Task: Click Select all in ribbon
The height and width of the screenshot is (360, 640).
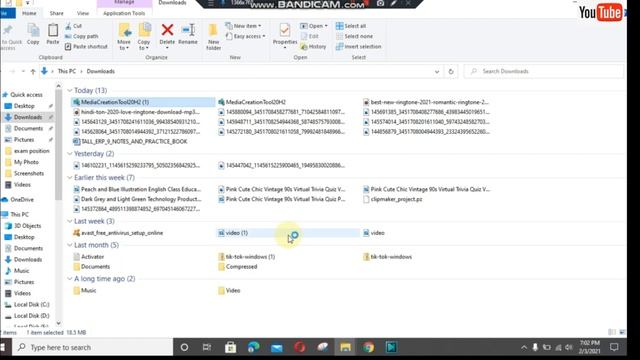Action: coord(351,26)
